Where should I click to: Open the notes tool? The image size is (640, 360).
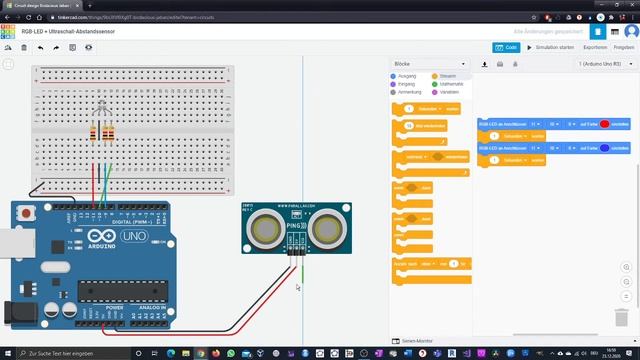coord(73,48)
